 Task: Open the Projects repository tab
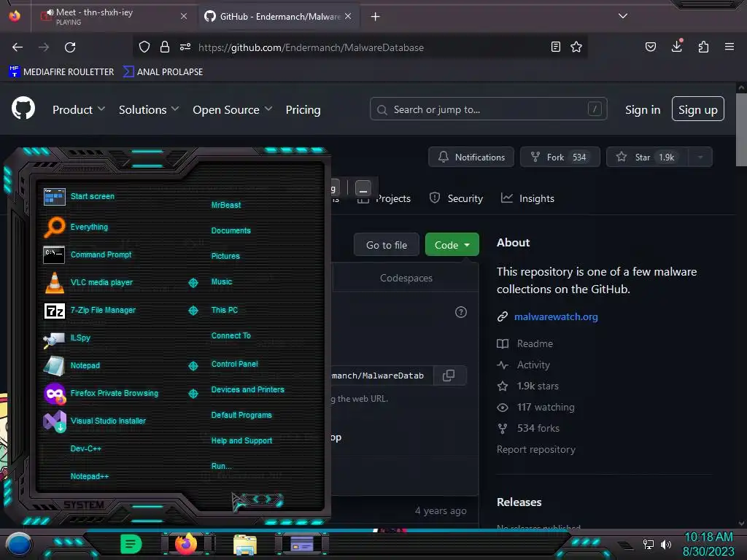point(384,198)
